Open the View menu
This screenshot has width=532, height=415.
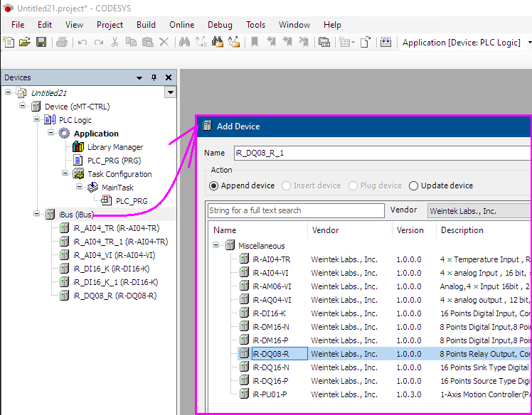(x=74, y=25)
